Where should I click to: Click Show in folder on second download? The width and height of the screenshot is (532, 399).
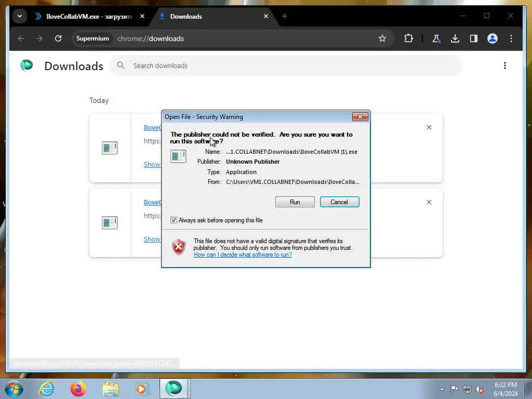[x=152, y=239]
